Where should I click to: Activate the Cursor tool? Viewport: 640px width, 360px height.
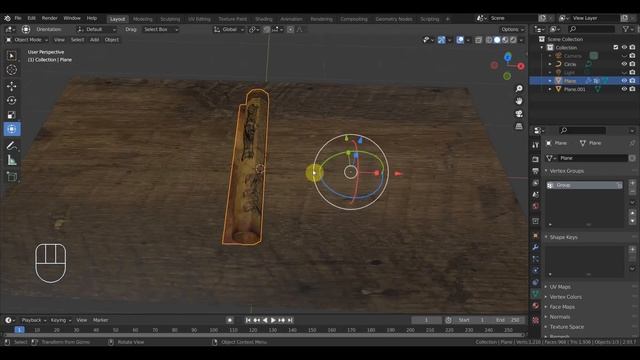[x=11, y=70]
